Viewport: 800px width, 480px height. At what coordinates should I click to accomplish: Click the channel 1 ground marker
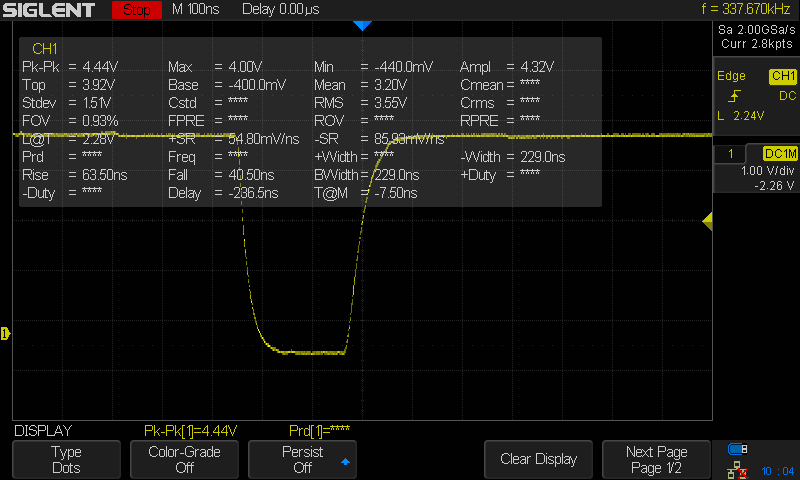point(5,333)
